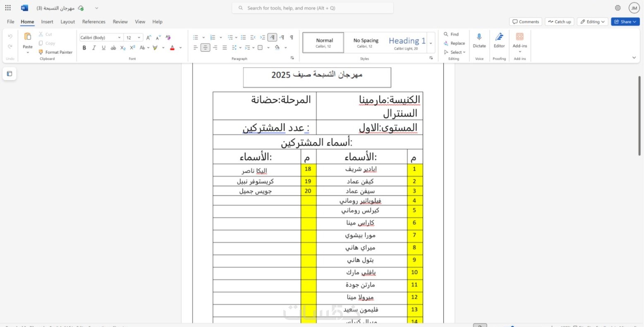Expand the Styles gallery arrow
Screen dimensions: 644x327
[x=431, y=43]
